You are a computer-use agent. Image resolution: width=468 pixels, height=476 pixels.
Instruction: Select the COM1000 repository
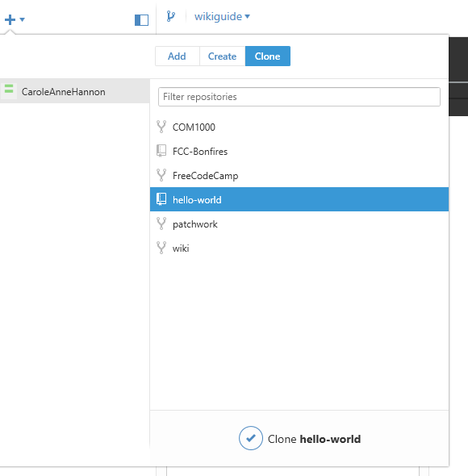pyautogui.click(x=299, y=127)
